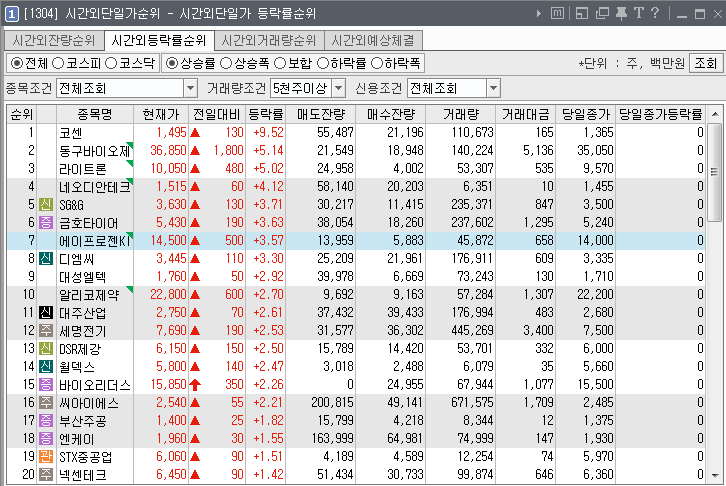This screenshot has width=726, height=486.
Task: Click the green corner marker on 동구바이오제약
Action: (130, 145)
